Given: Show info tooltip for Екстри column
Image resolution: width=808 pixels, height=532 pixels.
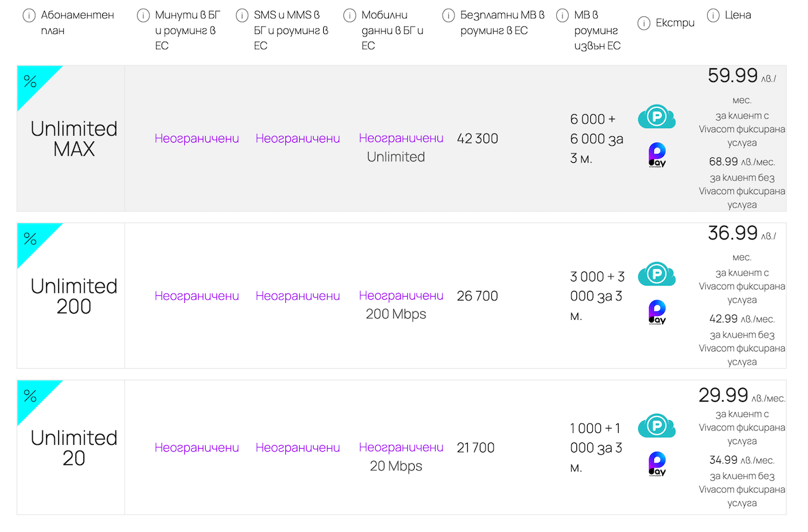Looking at the screenshot, I should 644,23.
